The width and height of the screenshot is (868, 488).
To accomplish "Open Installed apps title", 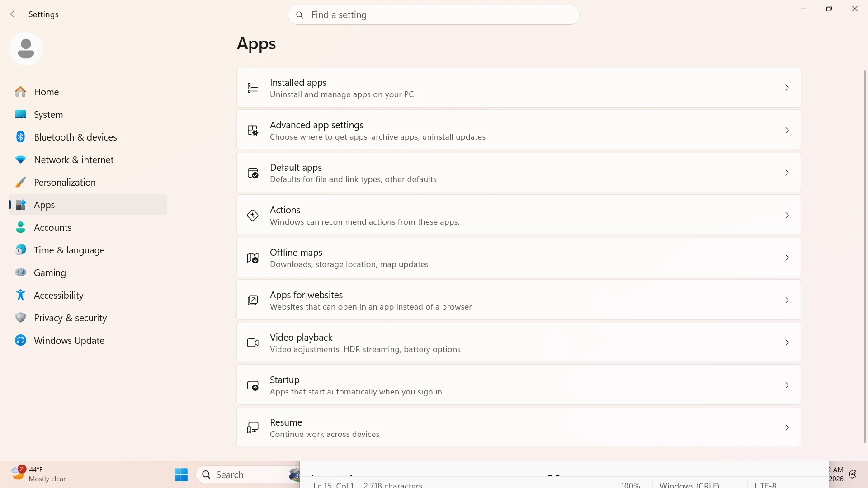I will click(298, 83).
